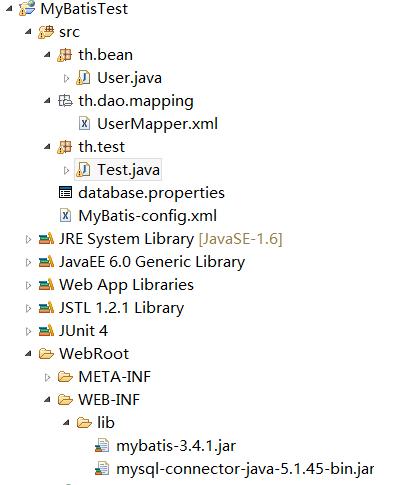The height and width of the screenshot is (485, 406).
Task: Expand the Test.java node
Action: point(66,170)
